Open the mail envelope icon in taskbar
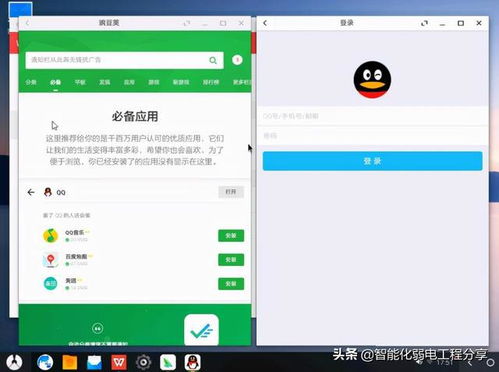 (94, 362)
